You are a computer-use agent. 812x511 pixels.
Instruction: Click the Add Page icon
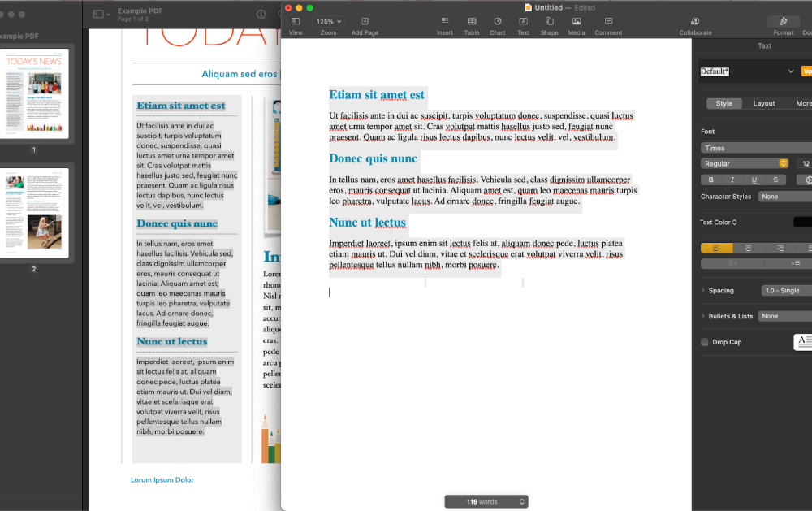[365, 21]
